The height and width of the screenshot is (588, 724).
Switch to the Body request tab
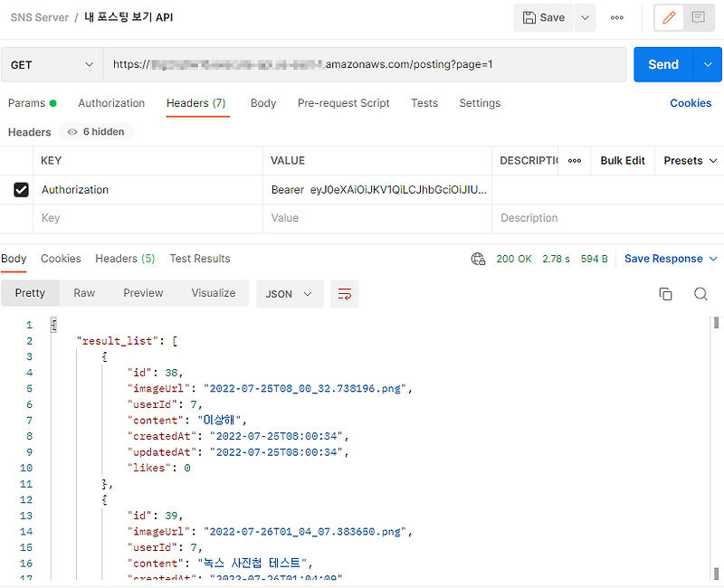263,103
